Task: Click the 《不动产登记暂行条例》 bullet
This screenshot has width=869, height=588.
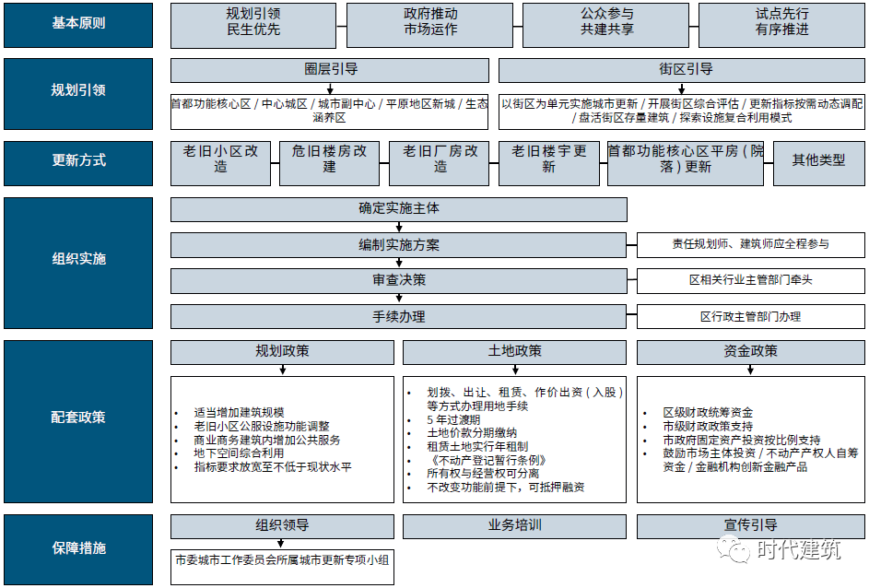Action: (x=487, y=461)
